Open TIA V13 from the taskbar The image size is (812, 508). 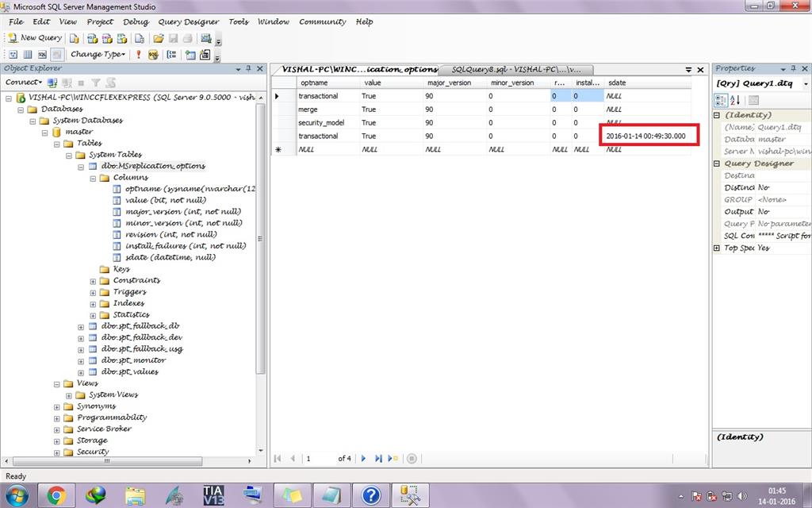click(213, 495)
